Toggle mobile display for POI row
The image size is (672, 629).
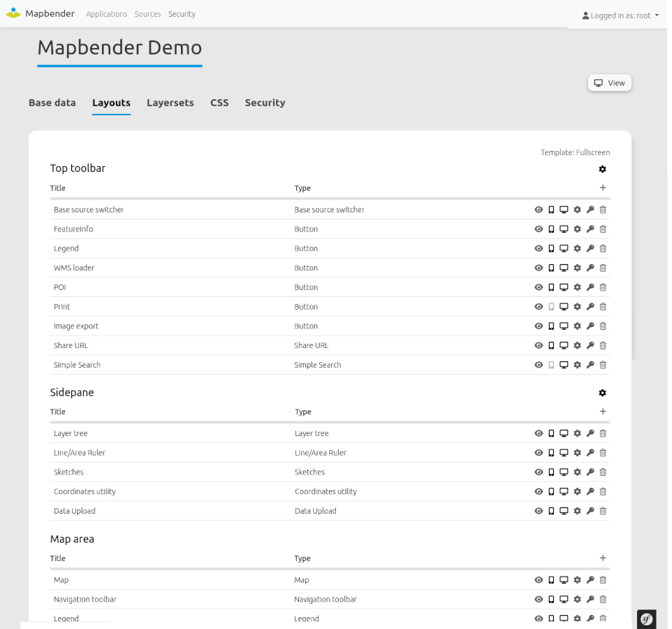tap(552, 287)
